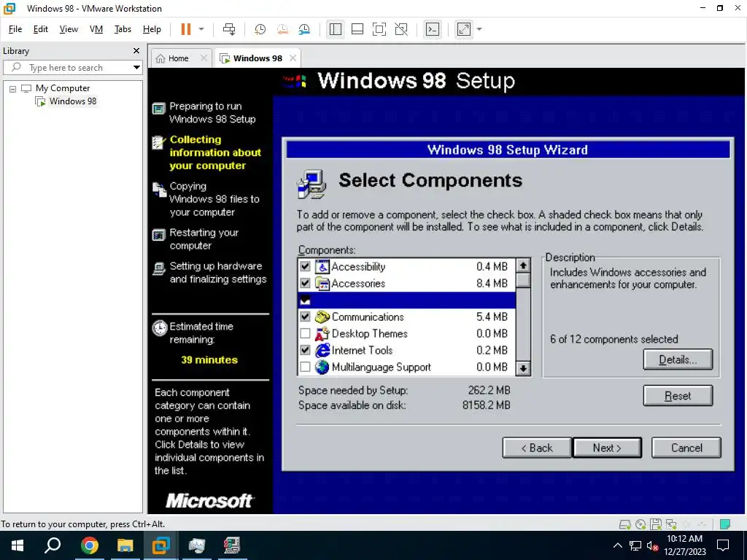Click the network adapter status icon
747x560 pixels.
[671, 524]
